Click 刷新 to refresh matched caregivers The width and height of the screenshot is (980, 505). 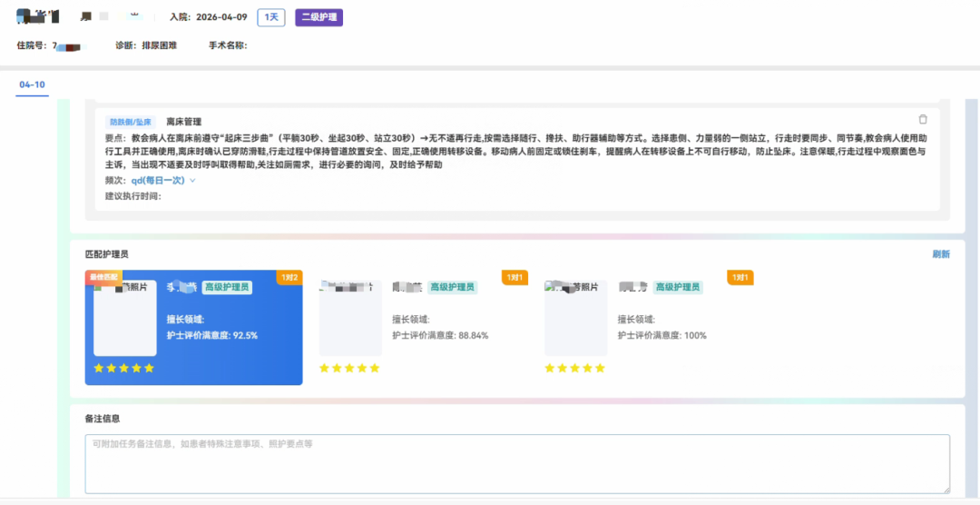pyautogui.click(x=941, y=254)
